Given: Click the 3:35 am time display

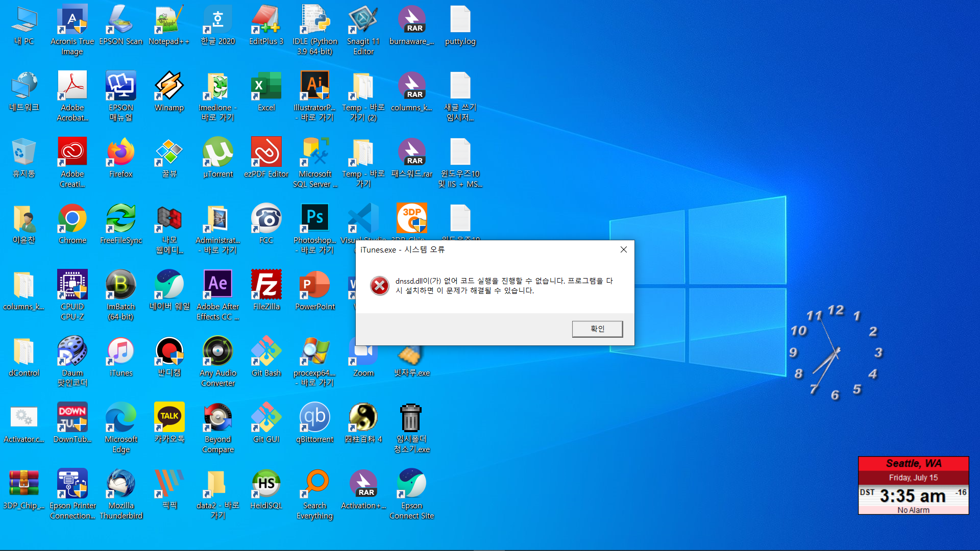Looking at the screenshot, I should tap(913, 495).
